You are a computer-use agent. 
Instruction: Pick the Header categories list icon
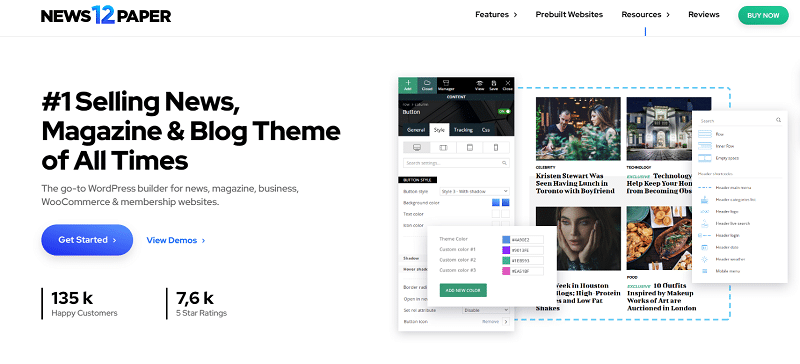pyautogui.click(x=705, y=199)
